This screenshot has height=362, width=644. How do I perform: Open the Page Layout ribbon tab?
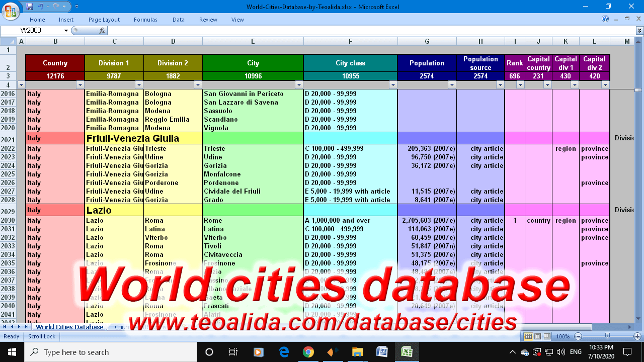tap(104, 20)
